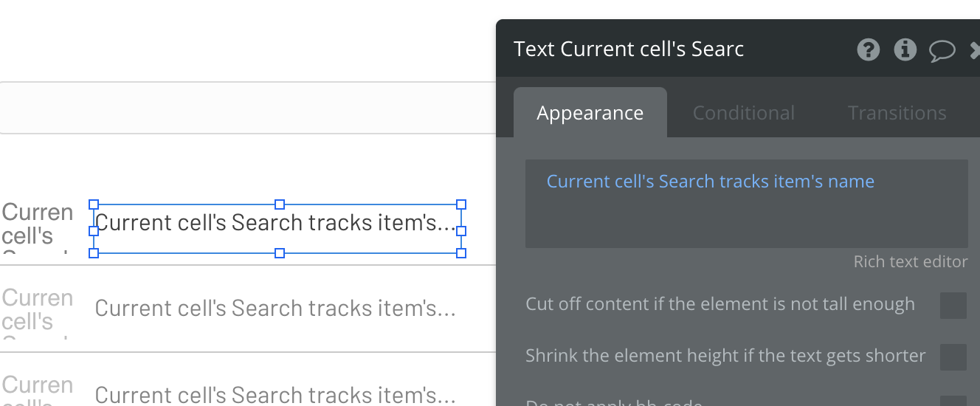Enable Cut off content checkbox
Viewport: 980px width, 406px height.
953,305
